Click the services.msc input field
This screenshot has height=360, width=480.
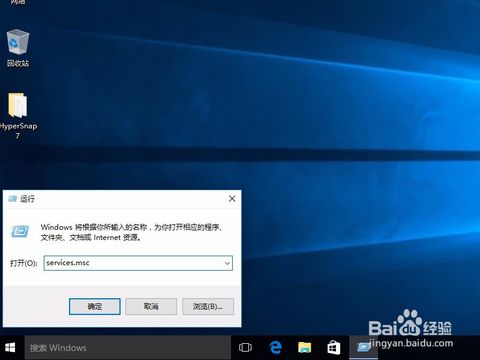point(138,263)
